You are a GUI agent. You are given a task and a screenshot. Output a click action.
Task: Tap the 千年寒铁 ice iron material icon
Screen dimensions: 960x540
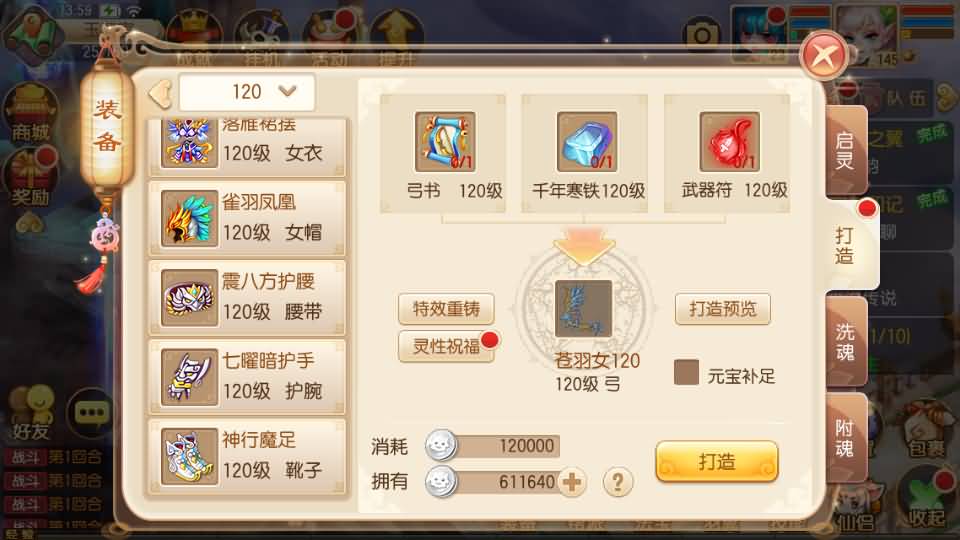pos(586,142)
